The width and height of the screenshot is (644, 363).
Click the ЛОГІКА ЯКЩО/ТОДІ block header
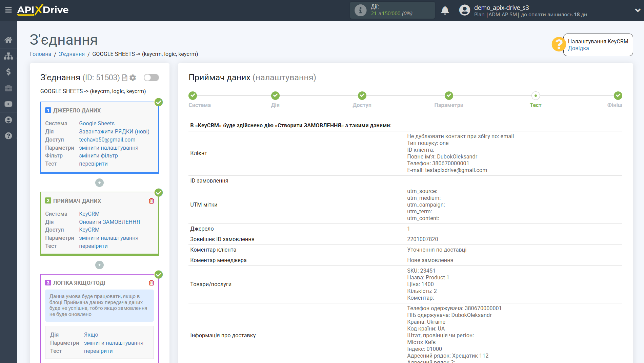coord(79,283)
